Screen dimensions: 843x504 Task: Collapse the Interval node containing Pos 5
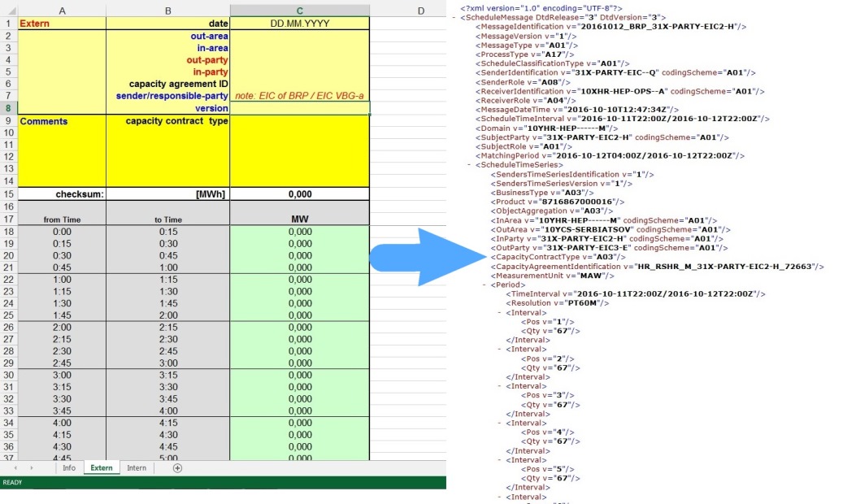(x=500, y=460)
